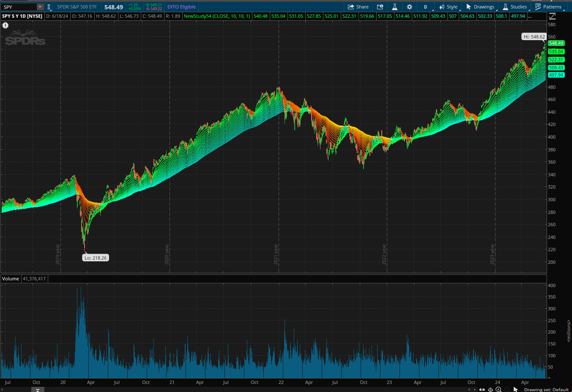This screenshot has height=392, width=572.
Task: Click the 535.04 study value bubble on axis
Action: 556,52
